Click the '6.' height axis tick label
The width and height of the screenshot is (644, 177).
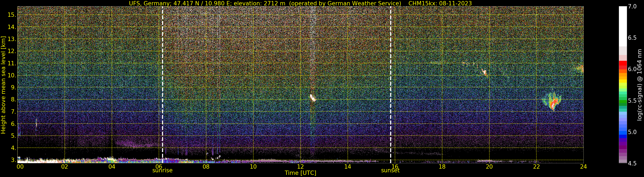coord(14,124)
